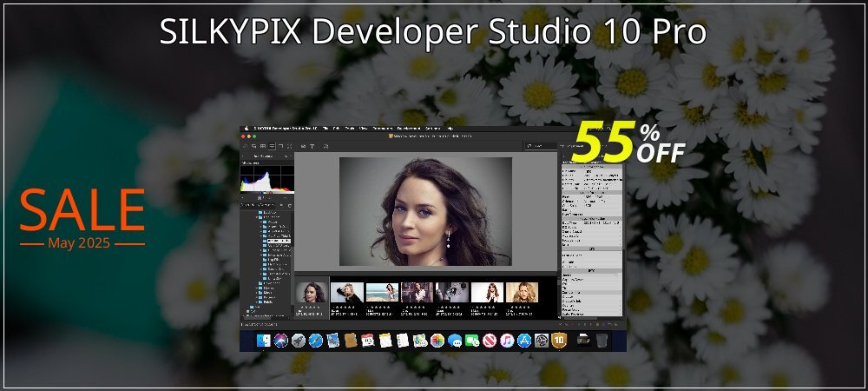Open the Help menu
This screenshot has width=868, height=391.
click(450, 129)
